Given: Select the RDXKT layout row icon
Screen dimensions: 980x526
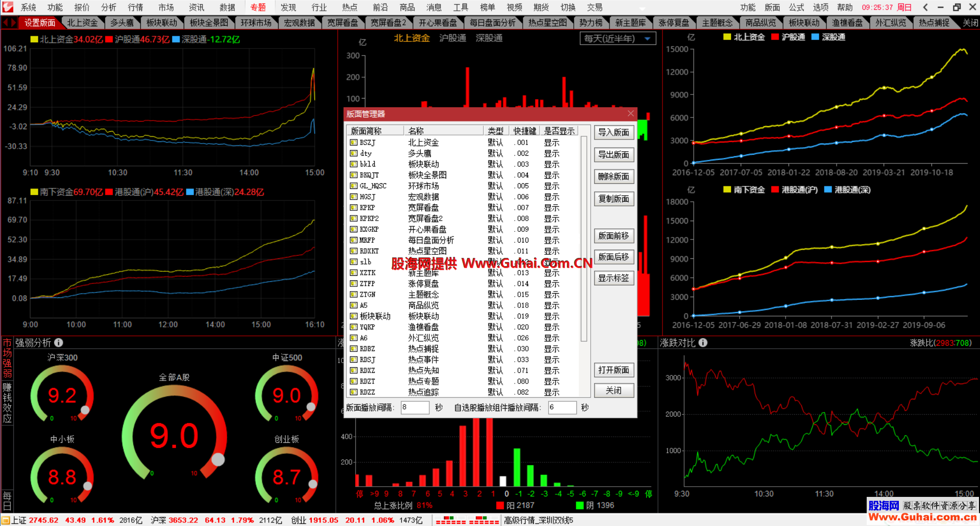Looking at the screenshot, I should (353, 251).
